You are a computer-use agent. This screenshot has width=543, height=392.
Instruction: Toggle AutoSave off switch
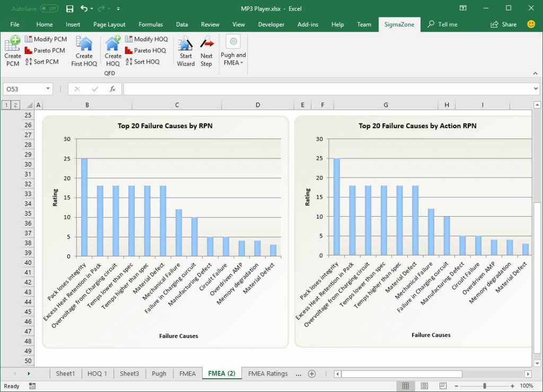click(x=49, y=8)
